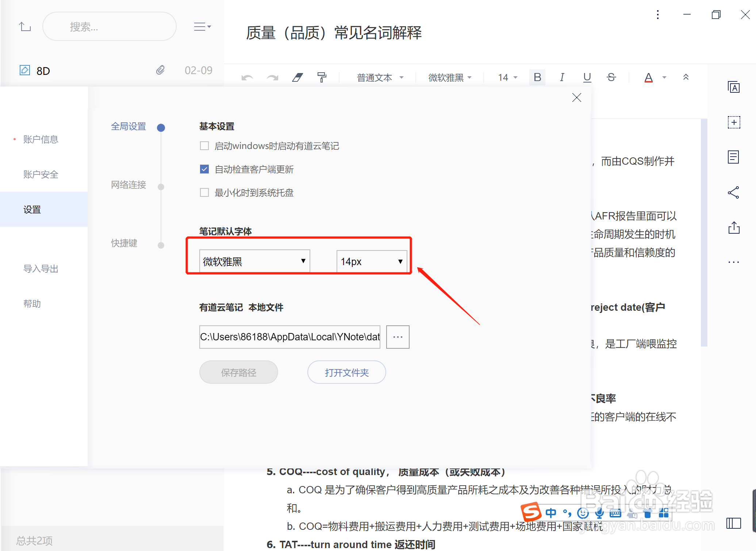The image size is (756, 551).
Task: Toggle strikethrough formatting
Action: point(611,77)
